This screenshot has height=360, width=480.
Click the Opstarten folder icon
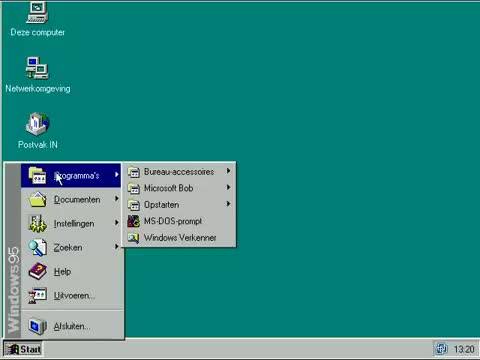pos(134,205)
